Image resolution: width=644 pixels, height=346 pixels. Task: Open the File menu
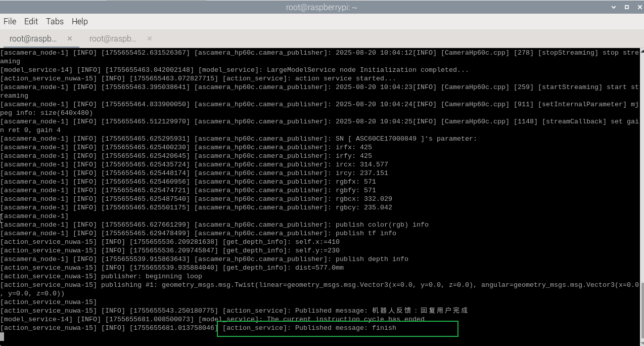10,21
